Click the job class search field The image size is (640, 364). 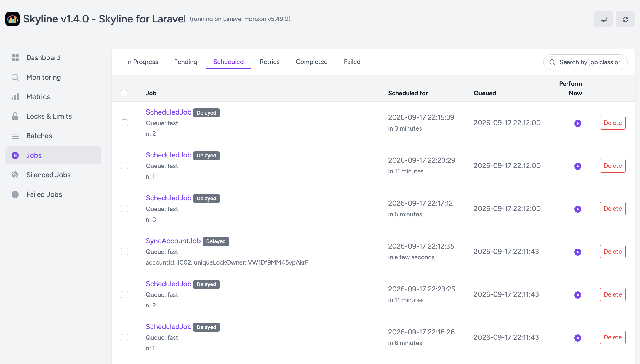click(x=585, y=62)
